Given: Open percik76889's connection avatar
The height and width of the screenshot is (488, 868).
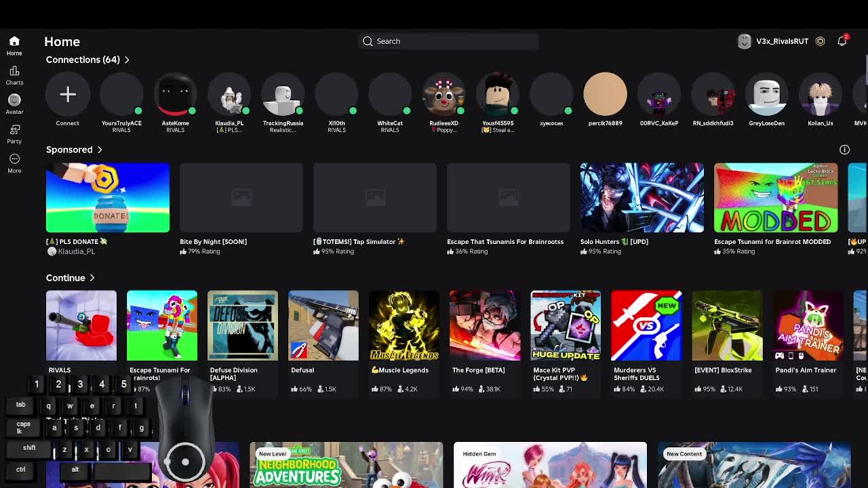Looking at the screenshot, I should pos(605,94).
